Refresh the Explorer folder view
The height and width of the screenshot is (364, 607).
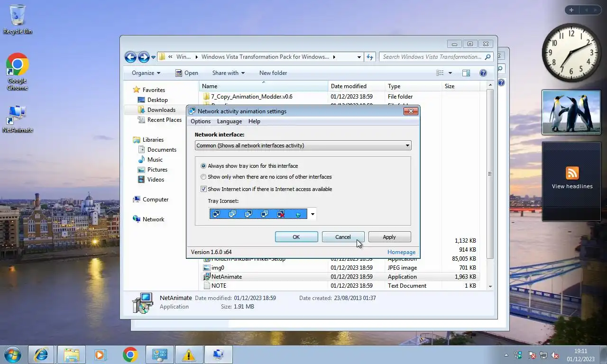[370, 57]
